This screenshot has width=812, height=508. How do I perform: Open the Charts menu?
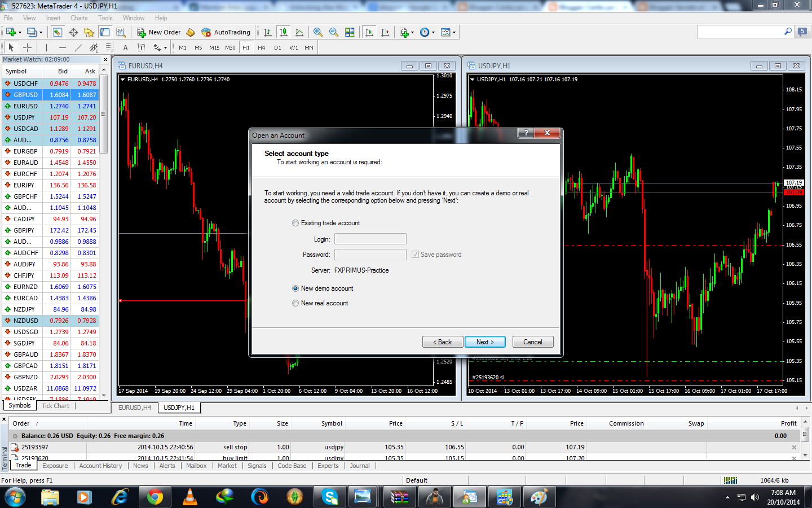79,18
